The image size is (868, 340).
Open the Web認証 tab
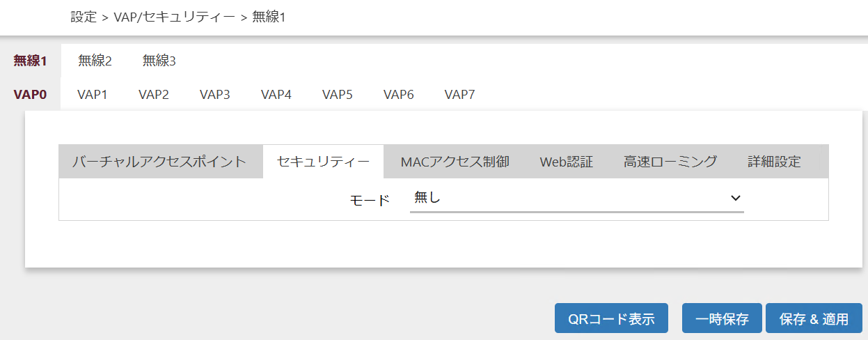tap(567, 162)
